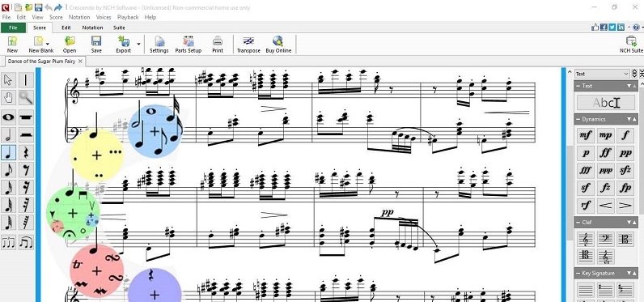Open the Voices menu
The height and width of the screenshot is (302, 644).
pos(104,17)
